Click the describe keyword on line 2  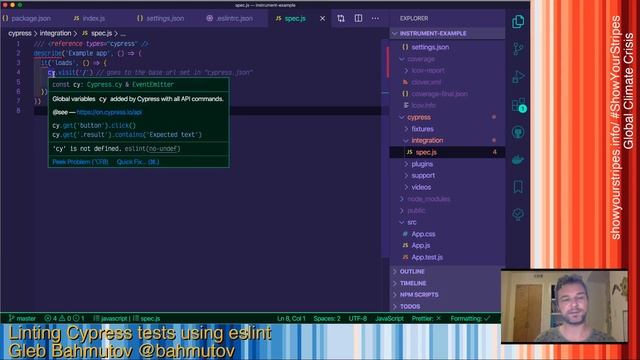47,53
